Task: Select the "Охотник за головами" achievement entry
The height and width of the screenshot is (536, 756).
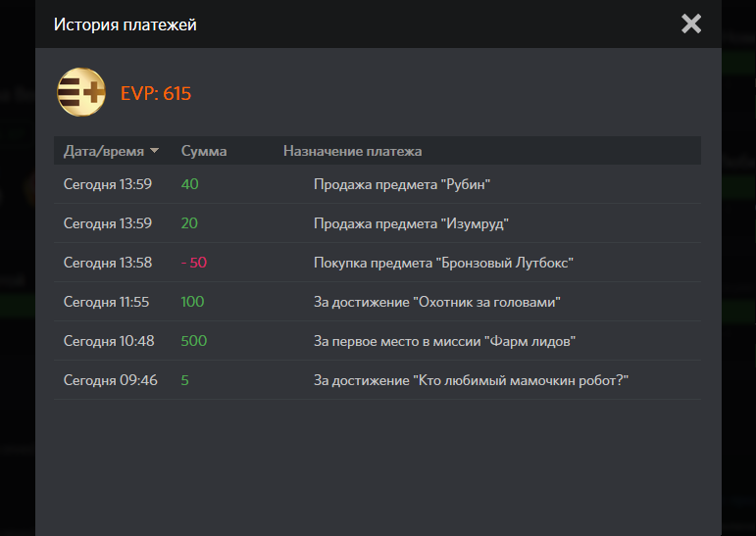Action: coord(436,302)
